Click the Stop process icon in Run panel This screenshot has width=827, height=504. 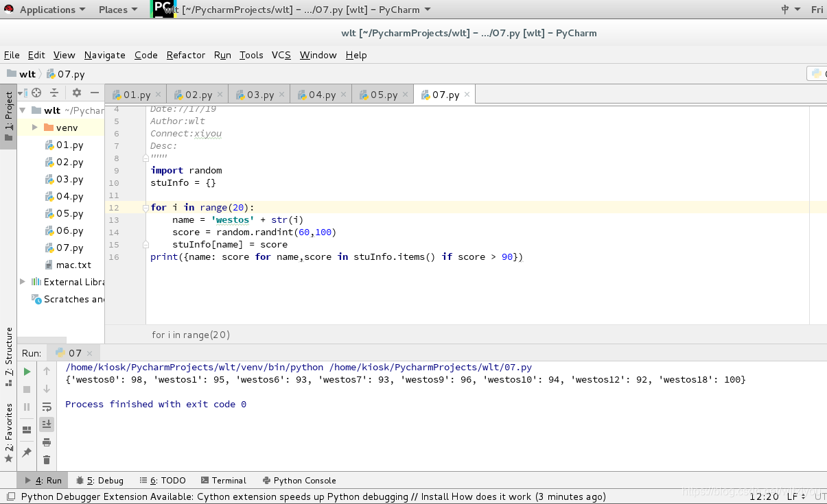(27, 389)
